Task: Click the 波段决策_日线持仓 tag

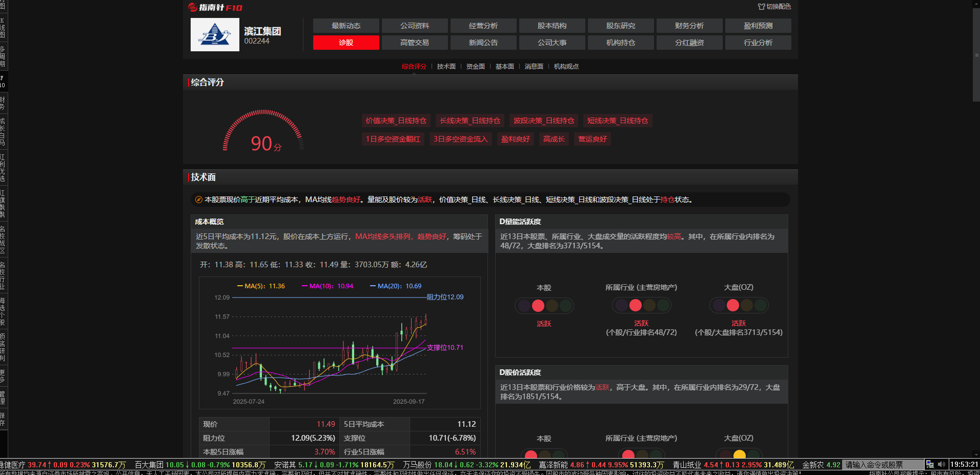Action: 544,121
